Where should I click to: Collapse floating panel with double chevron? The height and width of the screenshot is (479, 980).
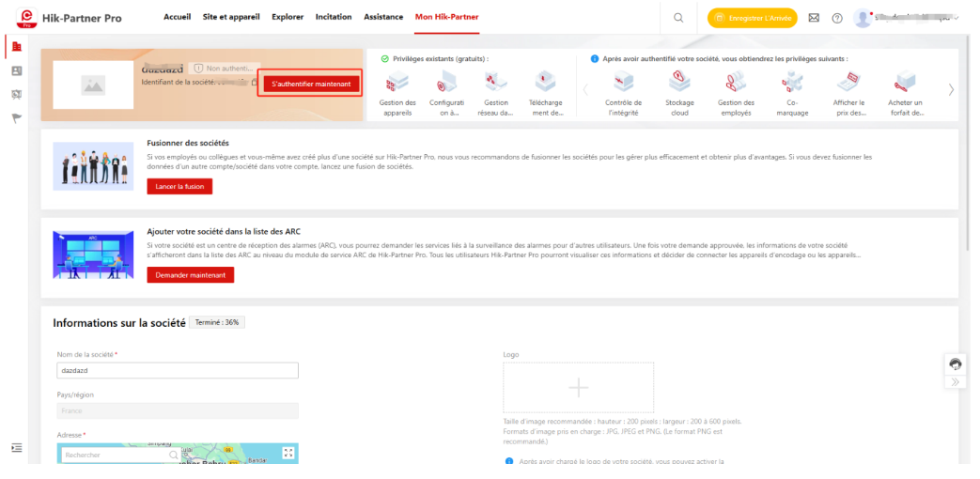pos(955,382)
